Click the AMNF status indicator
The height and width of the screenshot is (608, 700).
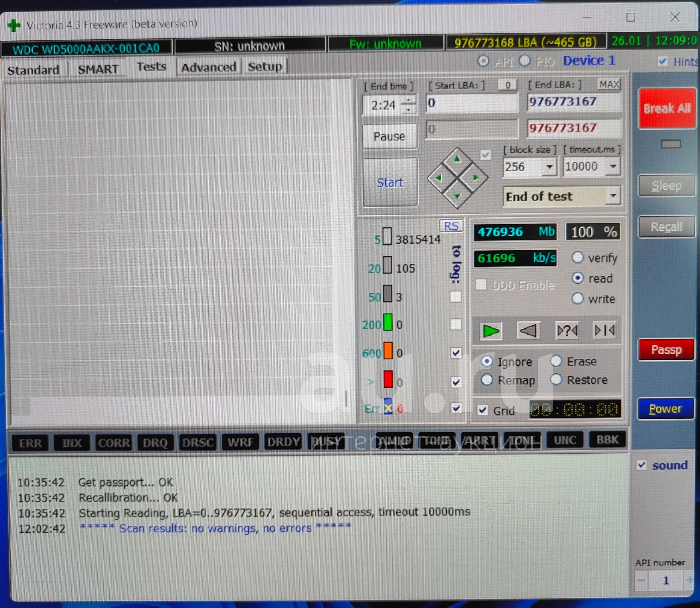click(x=395, y=441)
